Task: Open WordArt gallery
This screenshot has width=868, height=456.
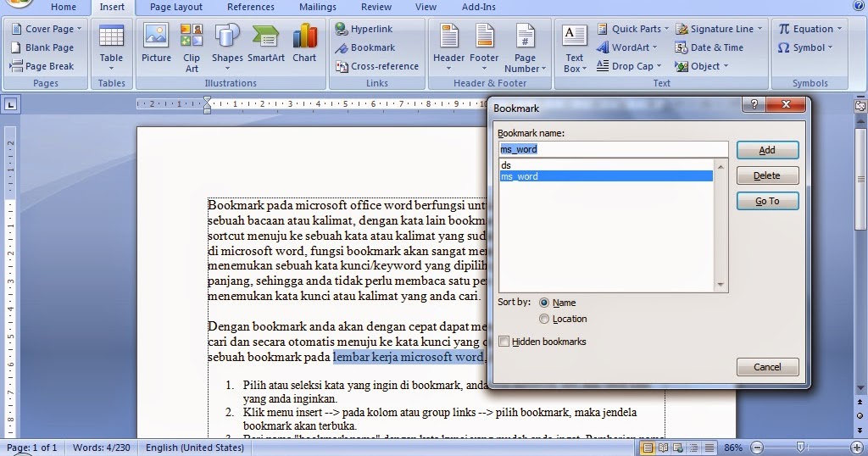Action: click(x=627, y=47)
